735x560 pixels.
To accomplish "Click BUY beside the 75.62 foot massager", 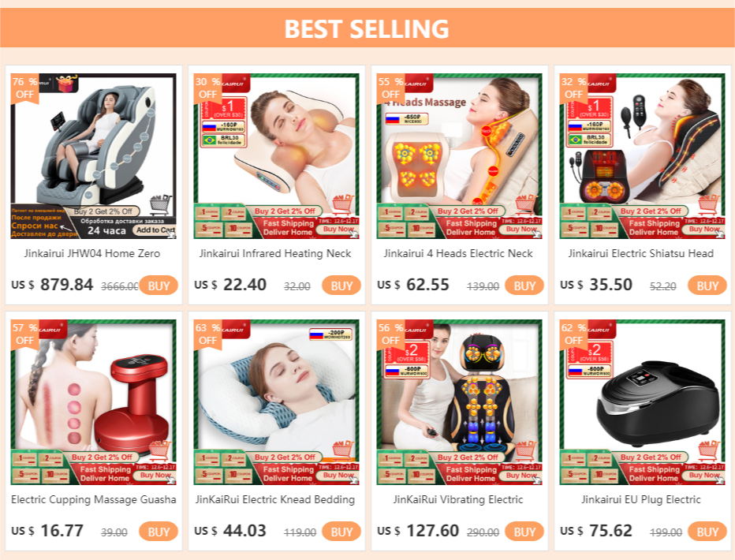I will click(707, 532).
